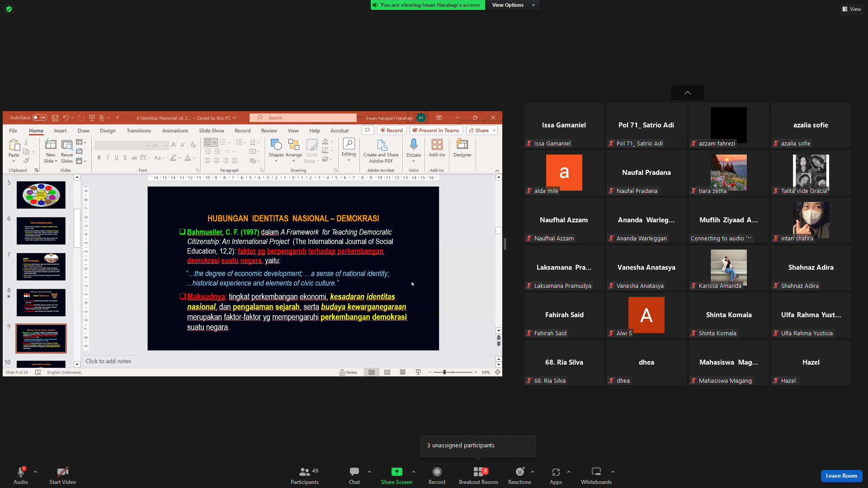Click Create and Share Adobe PDF
This screenshot has width=868, height=488.
tap(381, 151)
